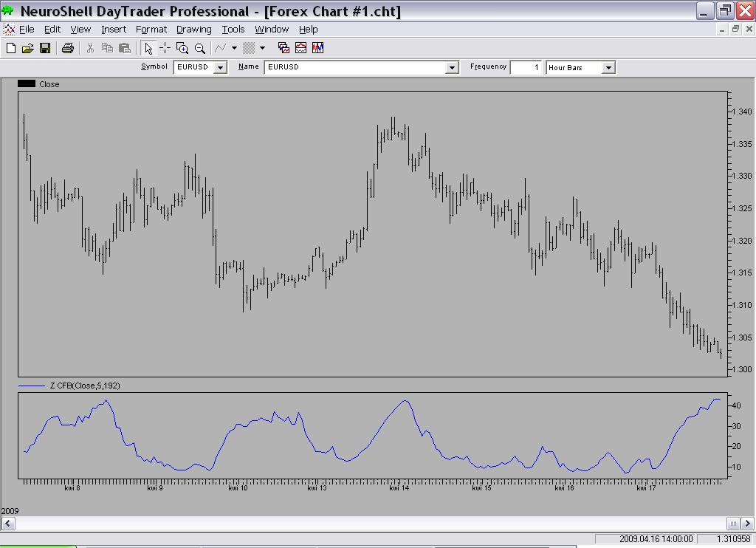Create a new chart with the New icon

(x=10, y=48)
